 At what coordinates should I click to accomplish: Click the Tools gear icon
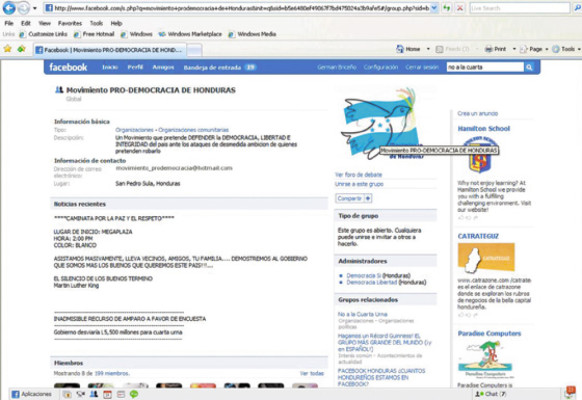(x=556, y=49)
